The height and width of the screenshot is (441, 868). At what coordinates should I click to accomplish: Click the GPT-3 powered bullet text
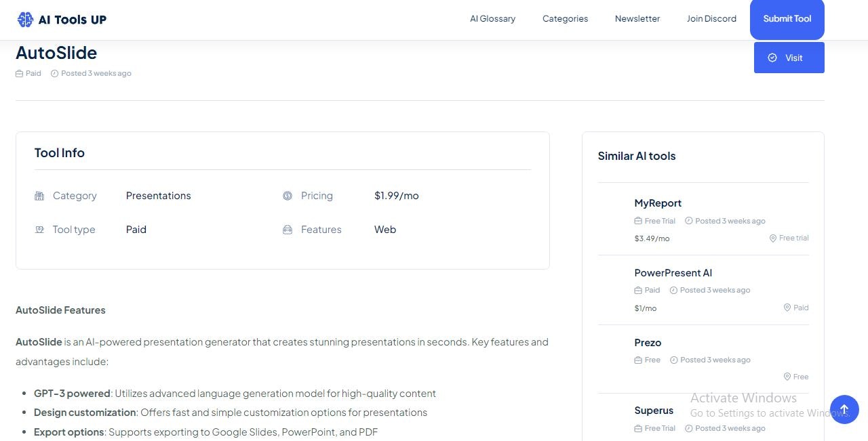[235, 394]
